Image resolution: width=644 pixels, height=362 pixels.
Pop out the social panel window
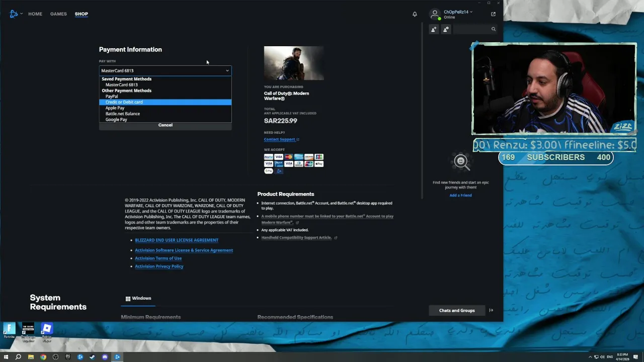pyautogui.click(x=493, y=14)
